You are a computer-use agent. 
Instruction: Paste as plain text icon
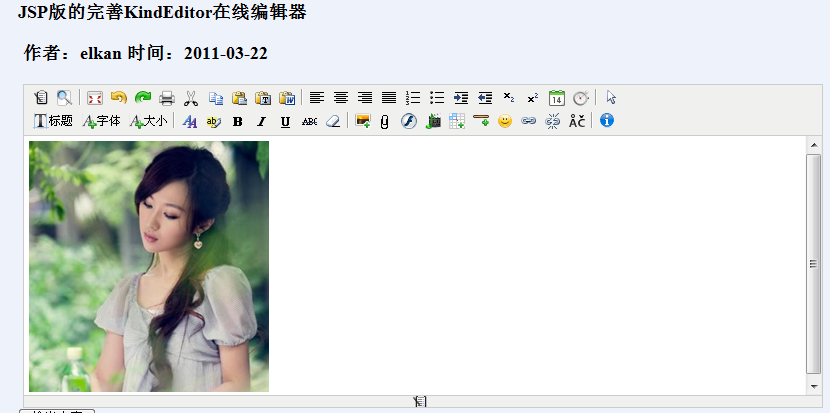(263, 98)
